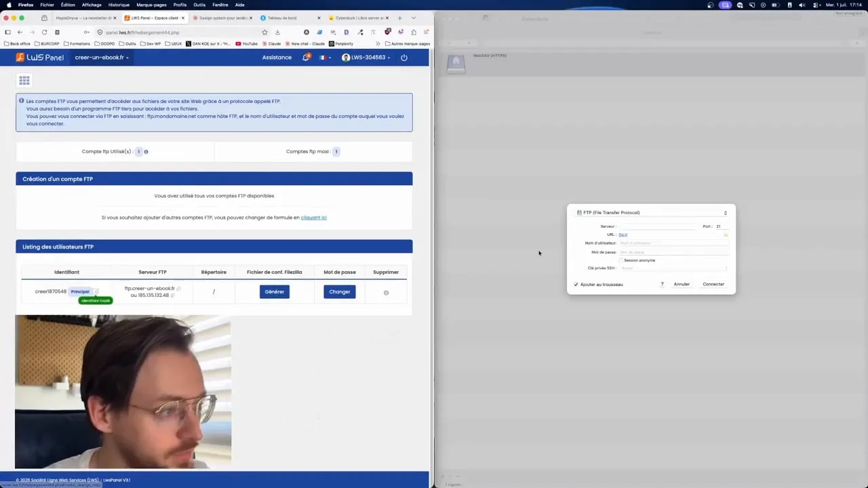Screen dimensions: 868x488
Task: Open the Historique menu
Action: coord(119,5)
